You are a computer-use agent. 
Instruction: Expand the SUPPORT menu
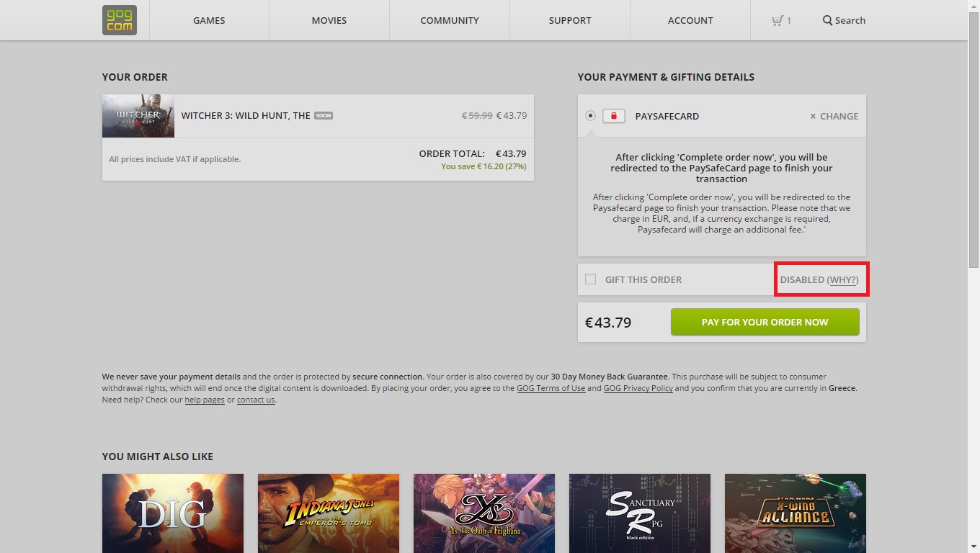coord(570,20)
